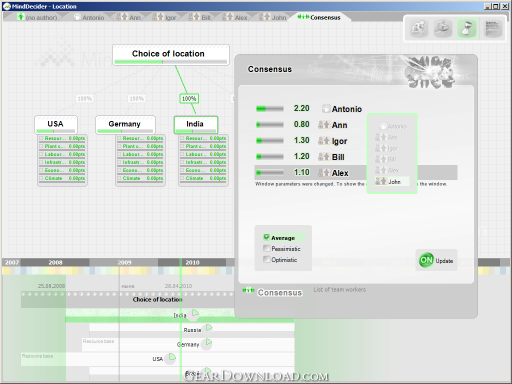Adjust Antonio's weight slider bar
The width and height of the screenshot is (512, 384).
(270, 109)
